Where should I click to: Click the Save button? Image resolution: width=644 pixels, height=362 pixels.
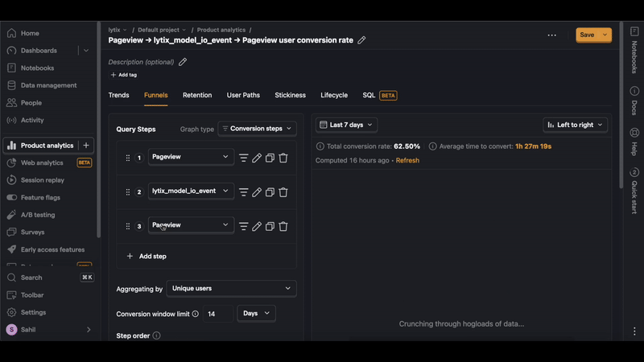coord(587,35)
